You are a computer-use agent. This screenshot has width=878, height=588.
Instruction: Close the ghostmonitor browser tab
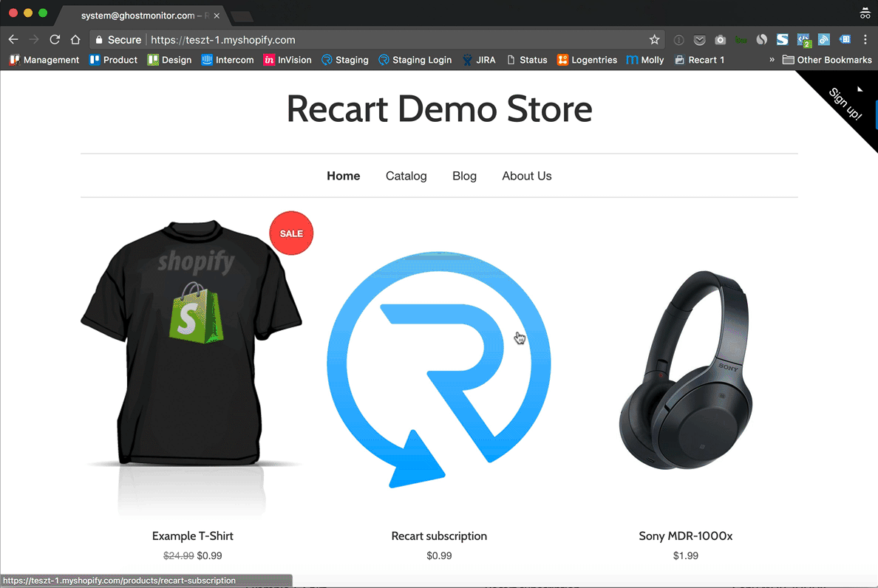217,16
